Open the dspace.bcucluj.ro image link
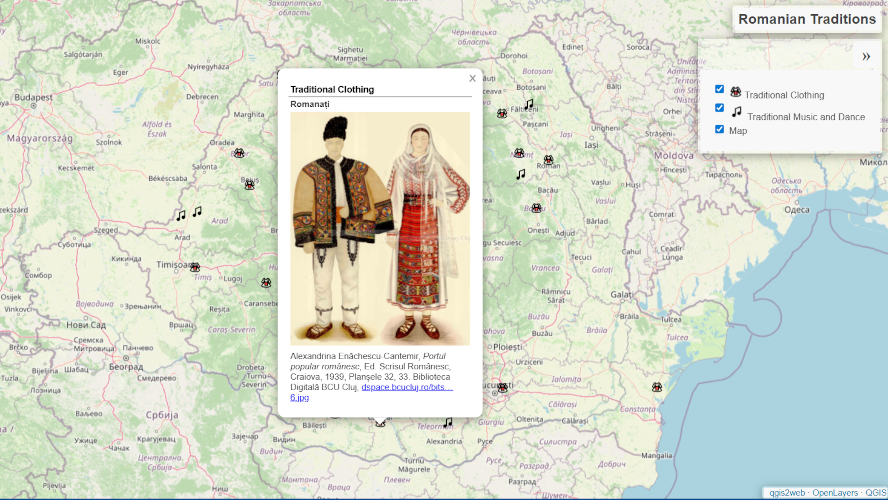The image size is (888, 500). coord(407,387)
